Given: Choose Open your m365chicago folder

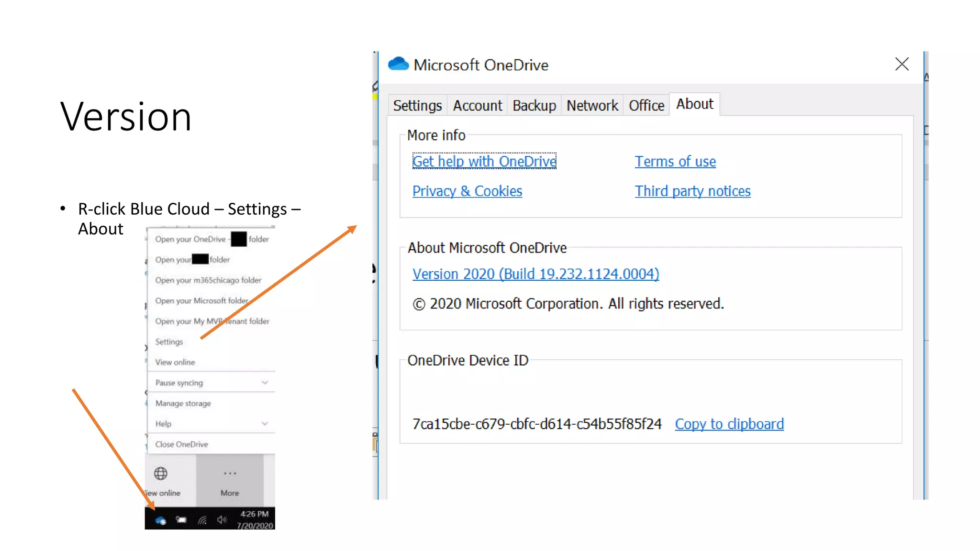Looking at the screenshot, I should 208,280.
